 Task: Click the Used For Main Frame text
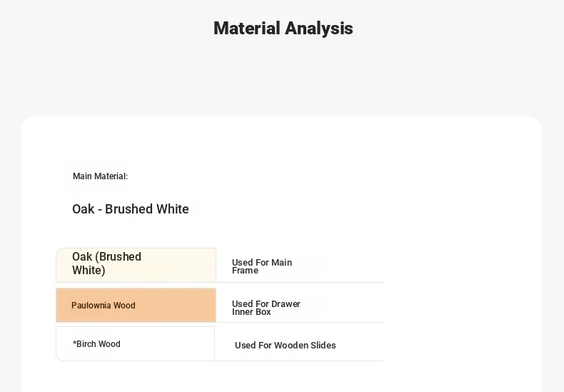[262, 266]
